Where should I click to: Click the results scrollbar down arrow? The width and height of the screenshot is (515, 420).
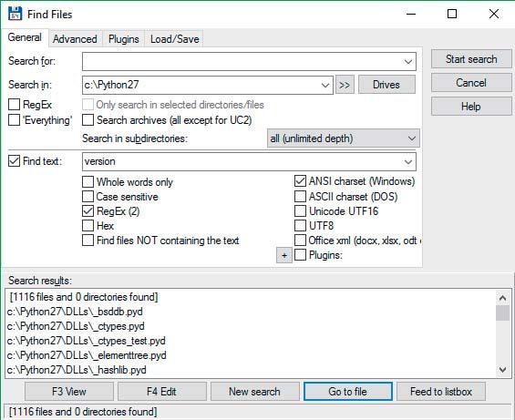502,370
